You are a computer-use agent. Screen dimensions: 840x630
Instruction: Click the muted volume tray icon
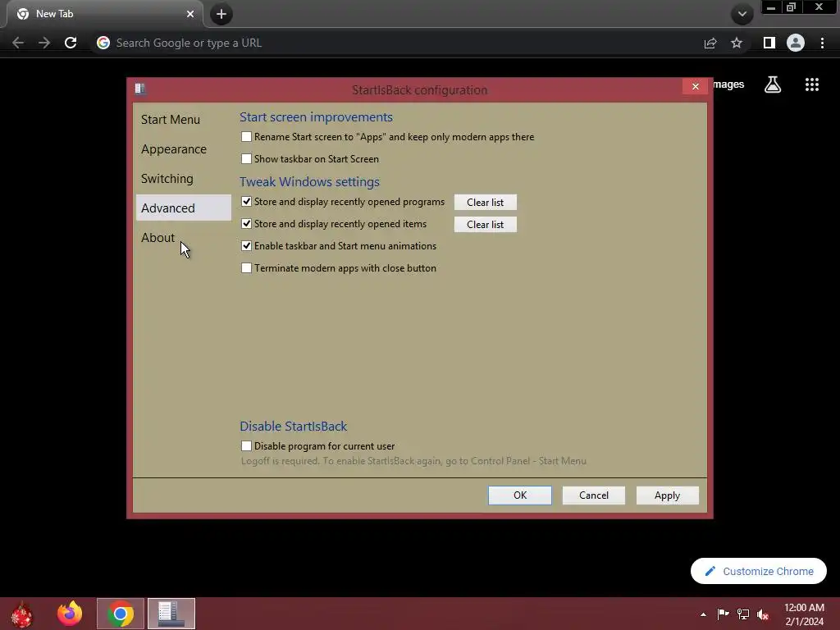(763, 614)
